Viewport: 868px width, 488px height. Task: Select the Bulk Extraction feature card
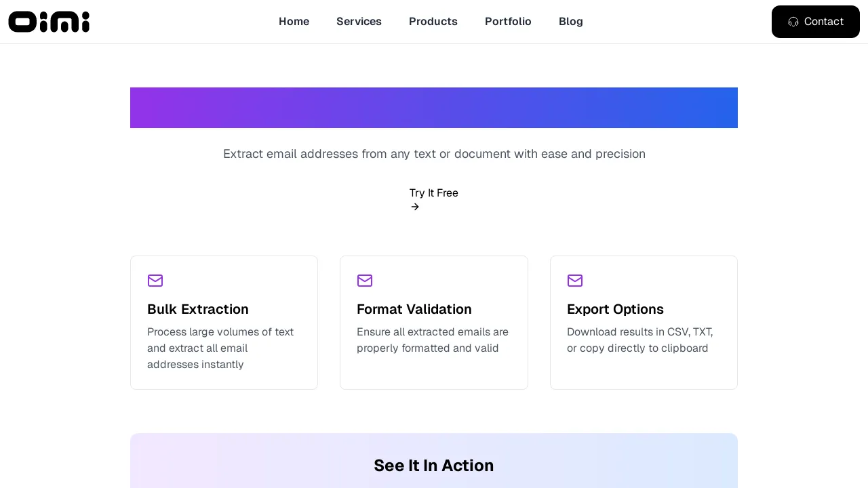224,323
